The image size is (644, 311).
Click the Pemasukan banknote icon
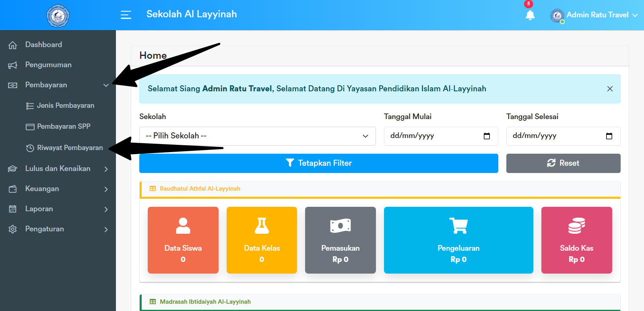tap(341, 226)
